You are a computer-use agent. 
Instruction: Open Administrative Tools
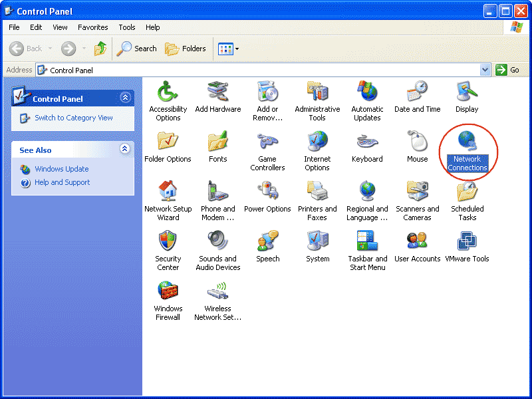pyautogui.click(x=317, y=101)
